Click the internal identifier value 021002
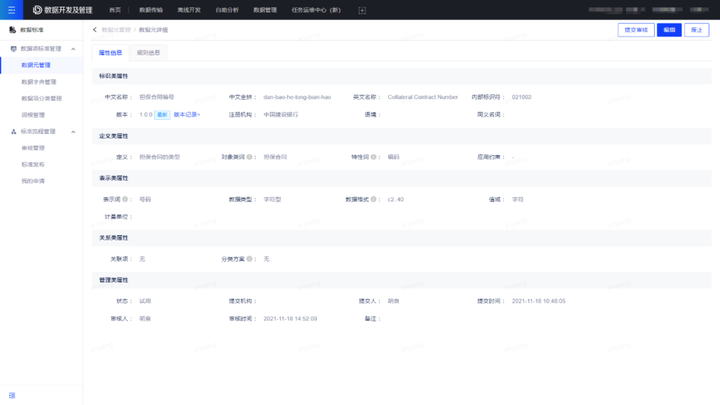The width and height of the screenshot is (720, 405). [x=522, y=97]
